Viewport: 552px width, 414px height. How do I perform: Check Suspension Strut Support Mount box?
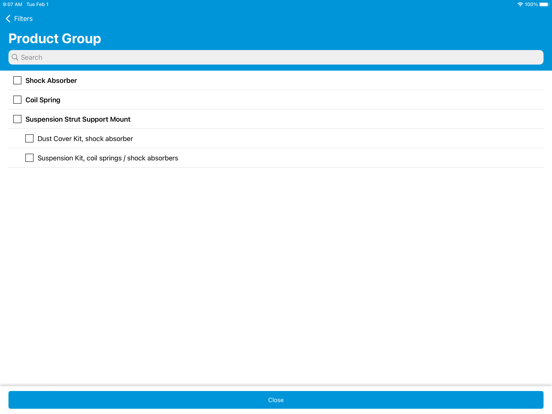pos(17,119)
